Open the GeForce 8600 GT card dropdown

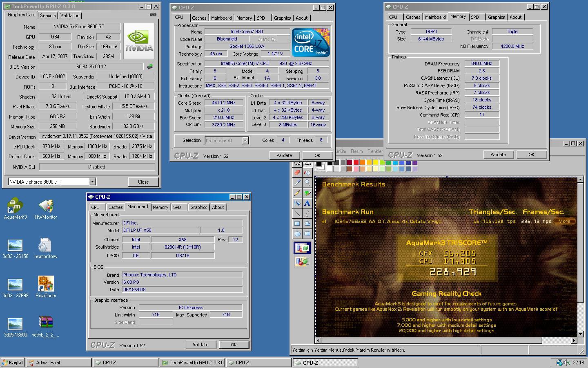(92, 182)
